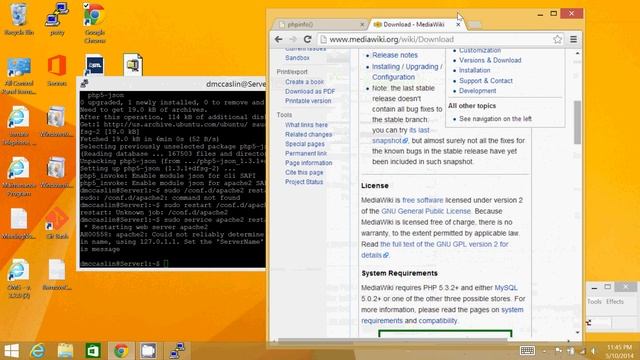
Task: Open Support & Contact link
Action: pyautogui.click(x=486, y=81)
